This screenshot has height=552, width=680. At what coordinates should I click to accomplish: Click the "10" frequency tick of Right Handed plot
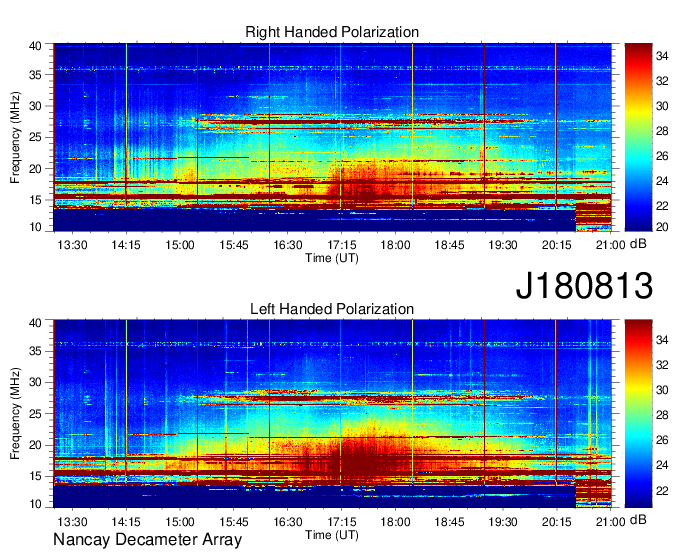point(35,227)
